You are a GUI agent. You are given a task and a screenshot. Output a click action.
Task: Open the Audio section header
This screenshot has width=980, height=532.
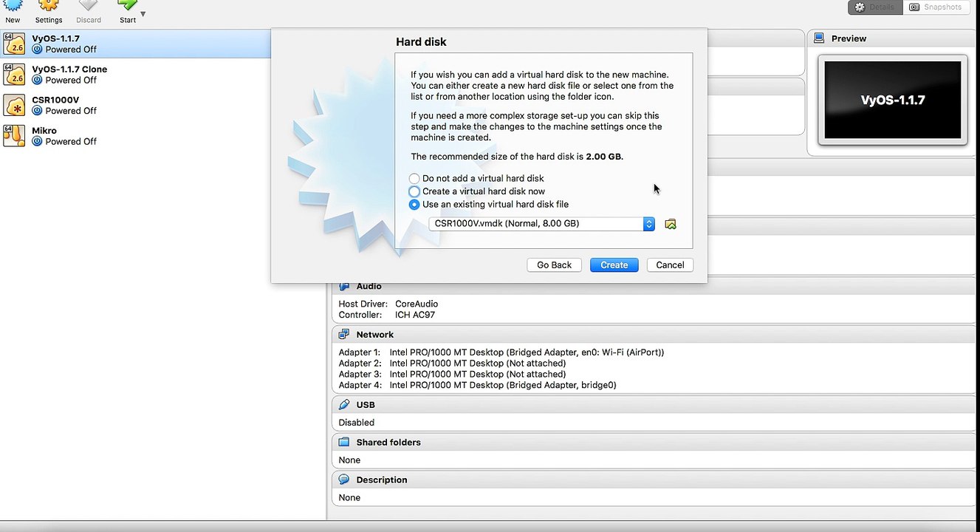653,286
